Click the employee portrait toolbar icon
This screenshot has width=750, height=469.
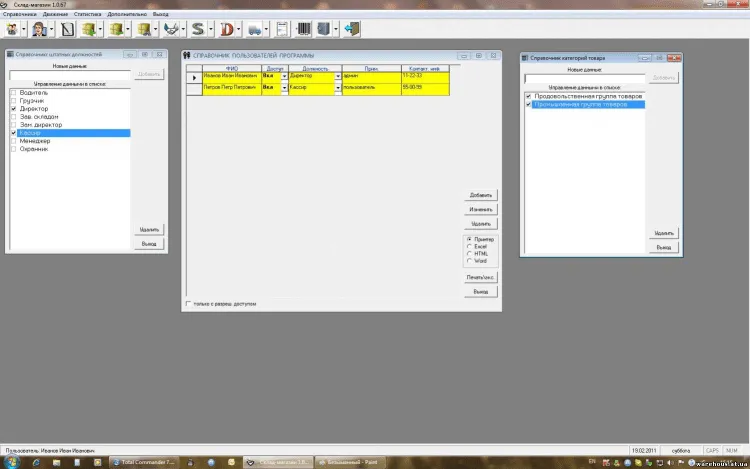pos(39,29)
